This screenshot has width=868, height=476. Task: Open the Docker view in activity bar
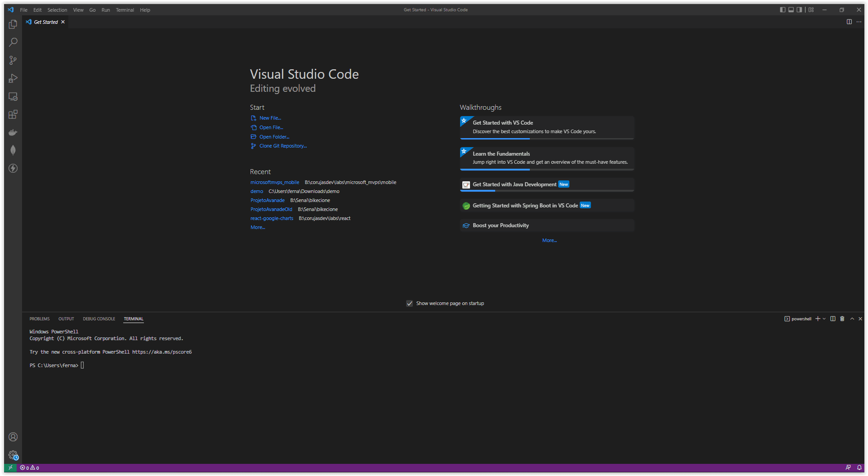pyautogui.click(x=13, y=132)
